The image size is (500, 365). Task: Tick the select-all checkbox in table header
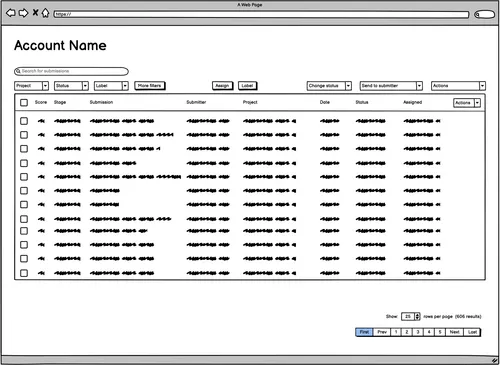coord(24,102)
